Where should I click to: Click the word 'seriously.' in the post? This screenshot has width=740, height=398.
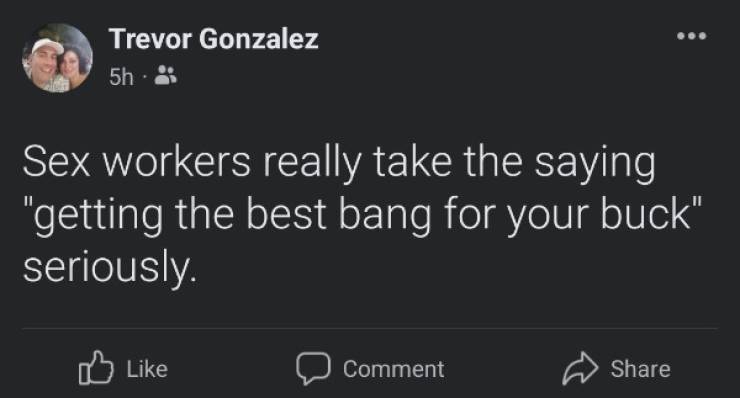[109, 268]
